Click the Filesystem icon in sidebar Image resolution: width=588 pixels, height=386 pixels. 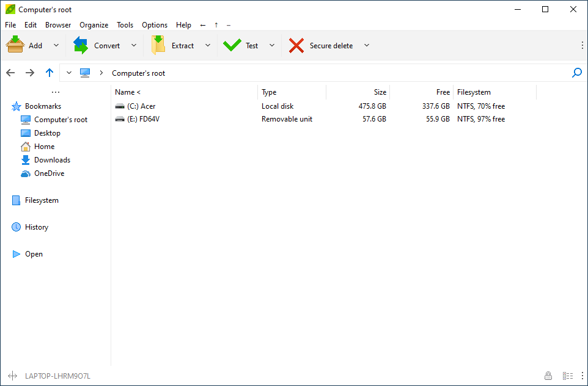(x=16, y=200)
